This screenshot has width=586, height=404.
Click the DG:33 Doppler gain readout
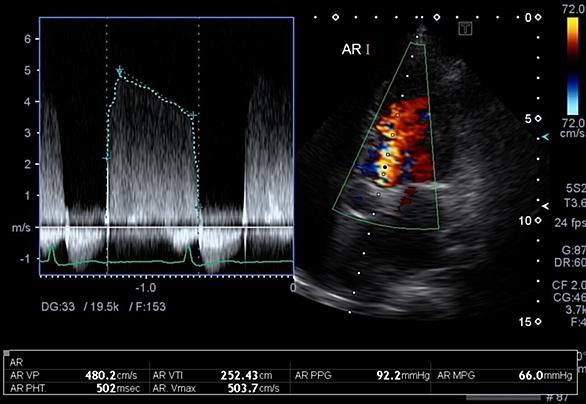click(58, 307)
